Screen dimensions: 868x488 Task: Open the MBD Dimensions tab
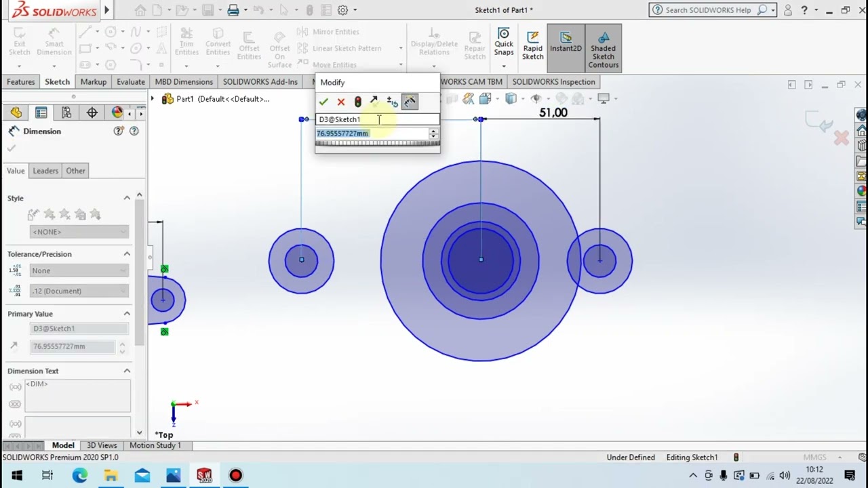(184, 82)
